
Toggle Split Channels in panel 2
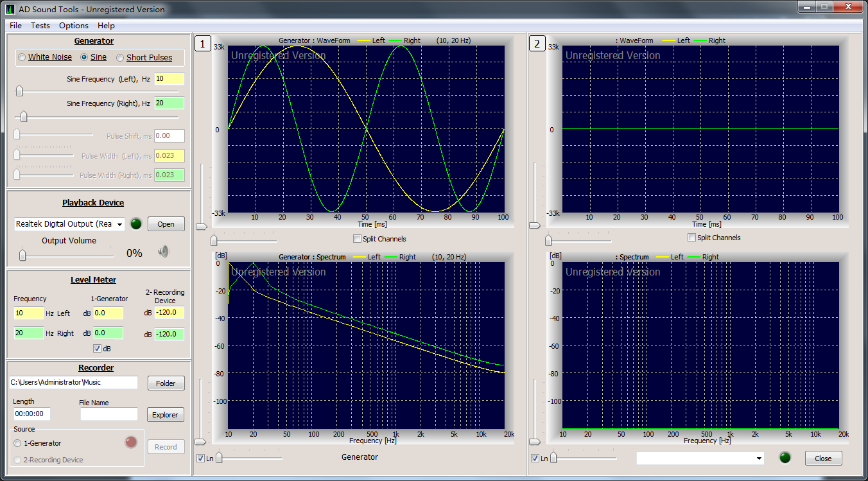tap(714, 238)
